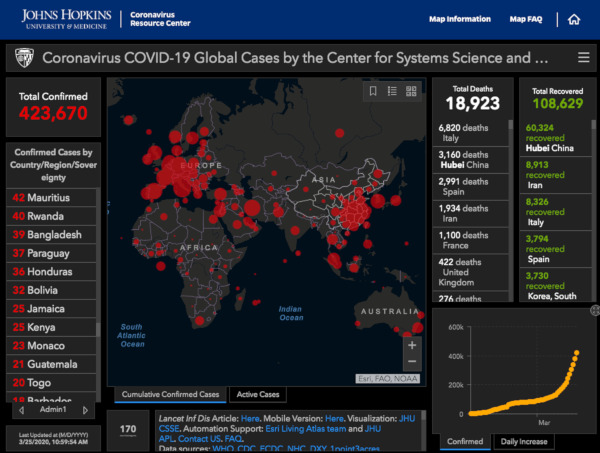Open the Contact US link

(x=199, y=439)
